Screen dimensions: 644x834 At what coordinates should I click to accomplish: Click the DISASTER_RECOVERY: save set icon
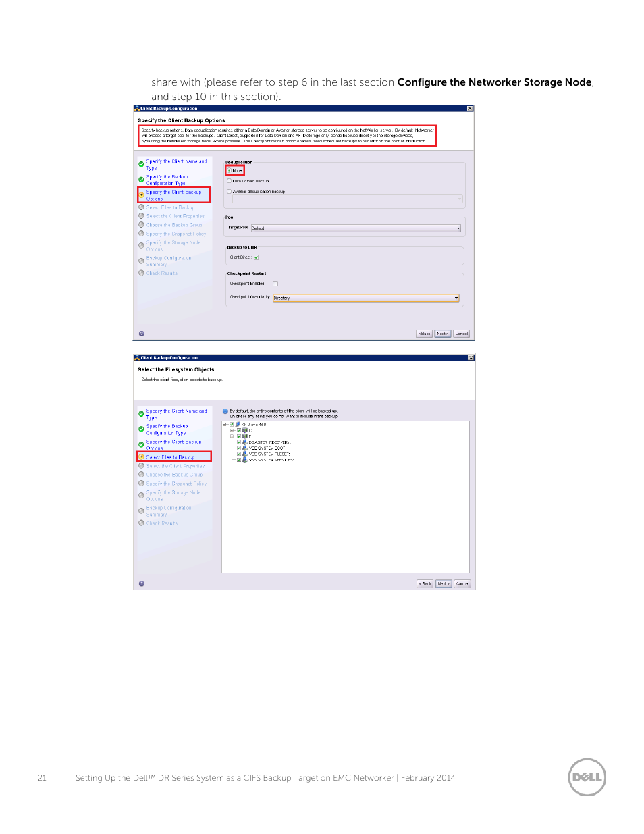(x=244, y=442)
